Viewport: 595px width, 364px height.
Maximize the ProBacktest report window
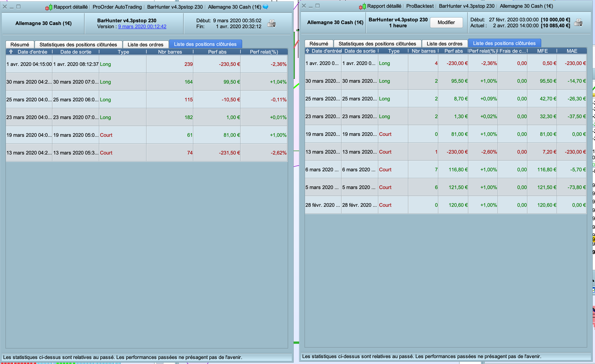pyautogui.click(x=317, y=6)
